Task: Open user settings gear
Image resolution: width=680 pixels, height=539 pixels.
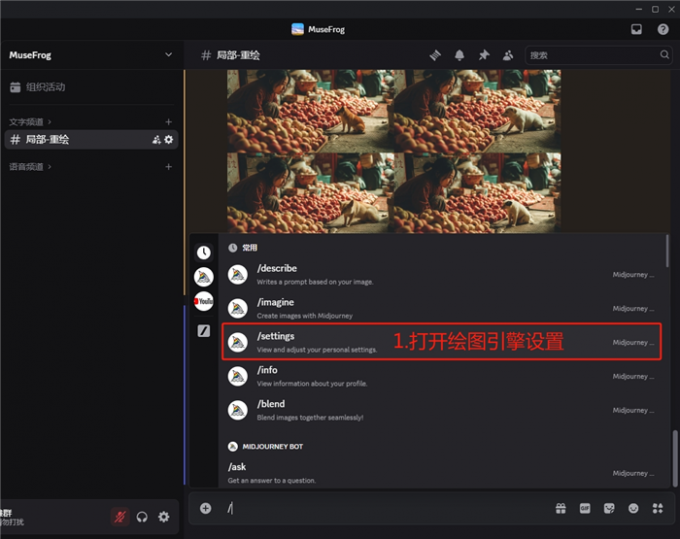Action: (x=163, y=516)
